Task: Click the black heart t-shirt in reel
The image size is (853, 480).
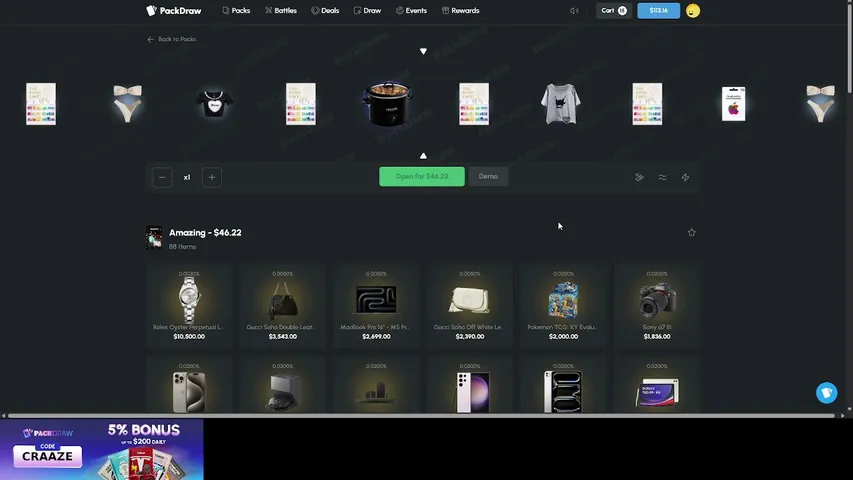Action: pos(214,103)
